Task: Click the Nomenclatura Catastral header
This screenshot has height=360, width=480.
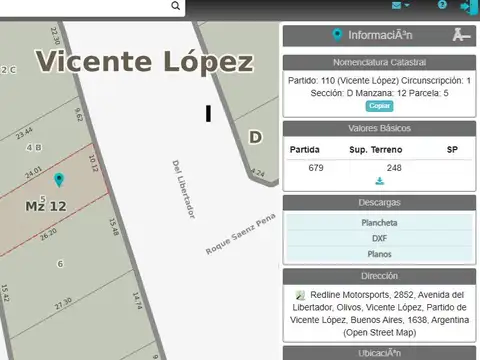Action: tap(379, 62)
